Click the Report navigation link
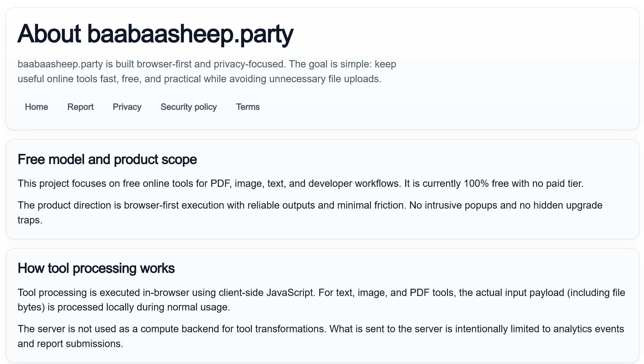This screenshot has width=644, height=364. tap(80, 107)
